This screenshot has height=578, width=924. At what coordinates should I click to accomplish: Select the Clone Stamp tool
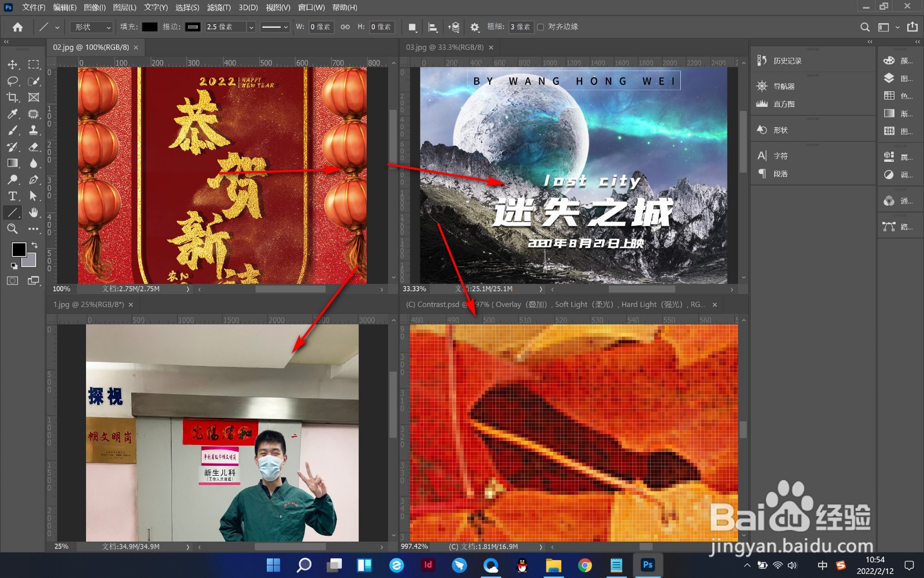click(34, 130)
